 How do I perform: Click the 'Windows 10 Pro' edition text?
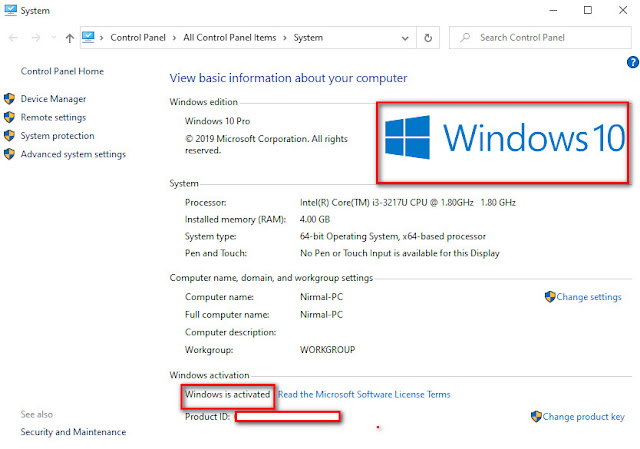tap(218, 121)
